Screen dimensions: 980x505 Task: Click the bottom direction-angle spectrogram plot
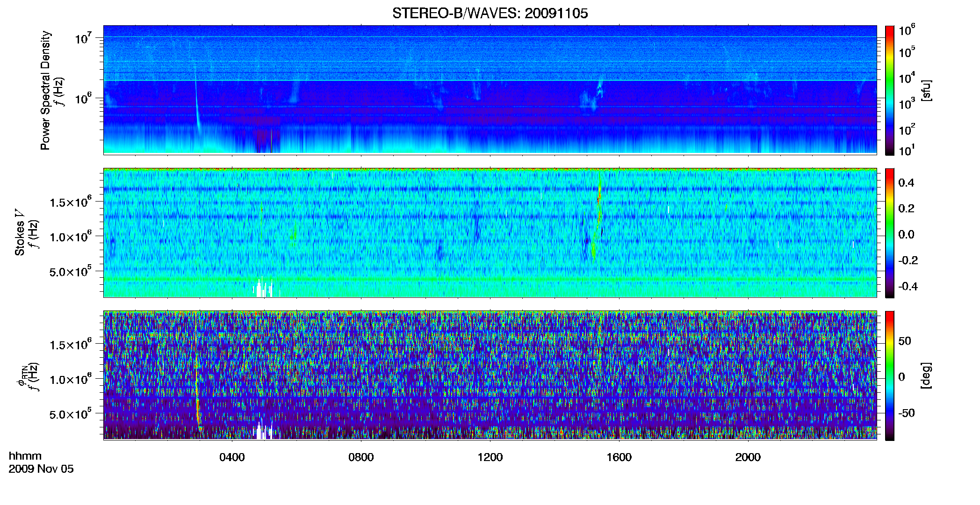pos(490,375)
